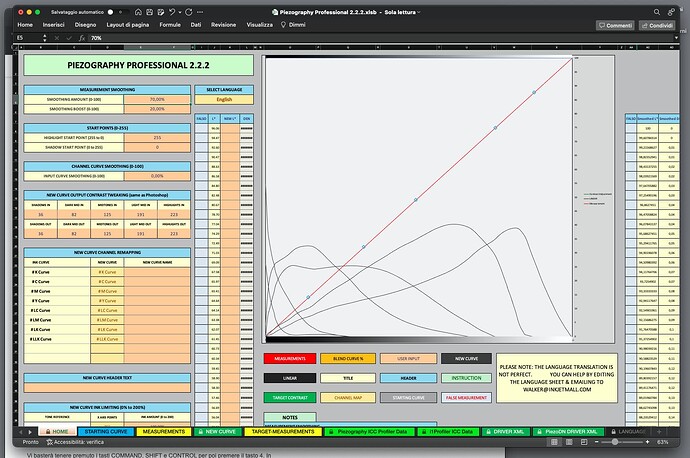
Task: Open the Formule ribbon tab
Action: point(170,25)
